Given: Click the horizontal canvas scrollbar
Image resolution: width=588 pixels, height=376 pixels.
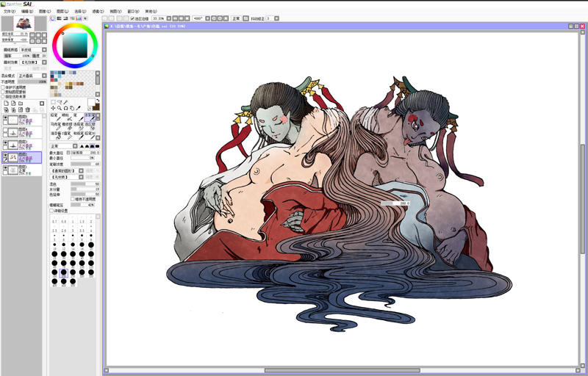Looking at the screenshot, I should pos(342,370).
